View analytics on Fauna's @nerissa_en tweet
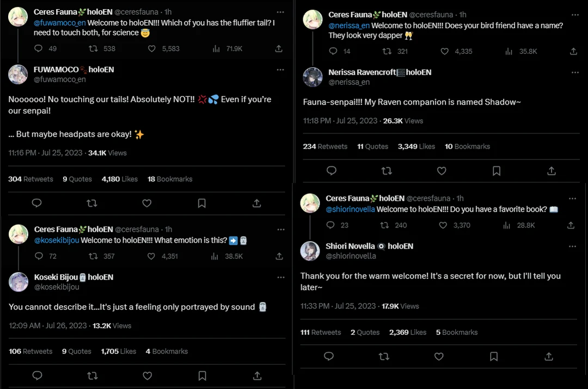The width and height of the screenshot is (588, 389). (509, 51)
